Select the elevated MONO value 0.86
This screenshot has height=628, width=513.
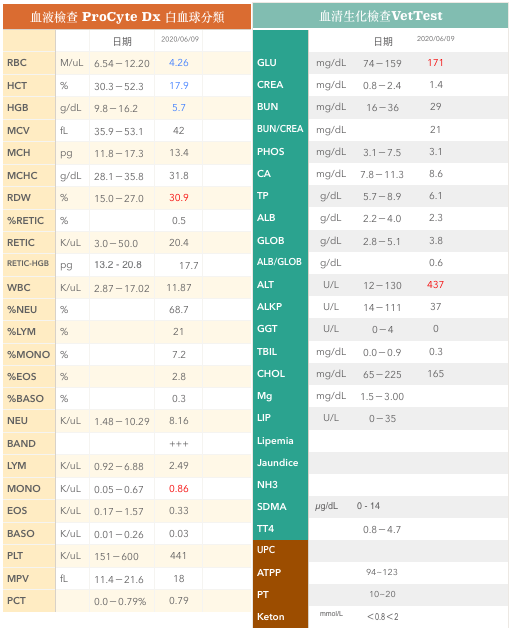coord(179,489)
